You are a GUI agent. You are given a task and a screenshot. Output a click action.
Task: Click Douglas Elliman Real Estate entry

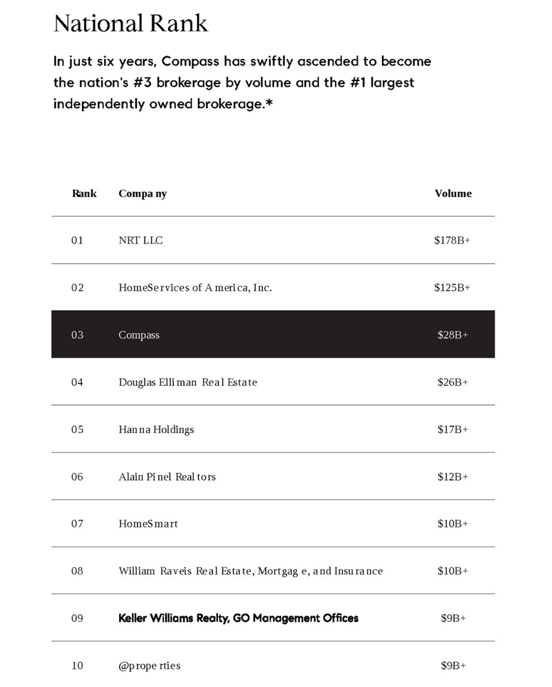tap(188, 382)
